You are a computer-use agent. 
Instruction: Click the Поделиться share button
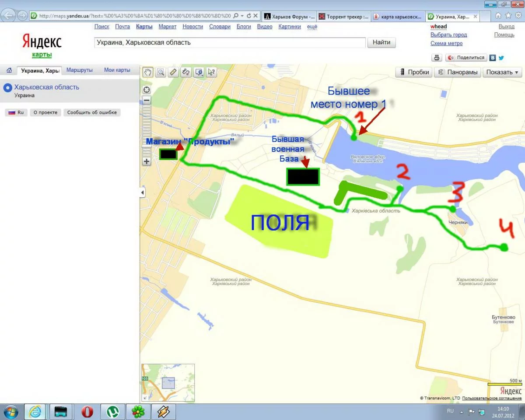pos(466,58)
